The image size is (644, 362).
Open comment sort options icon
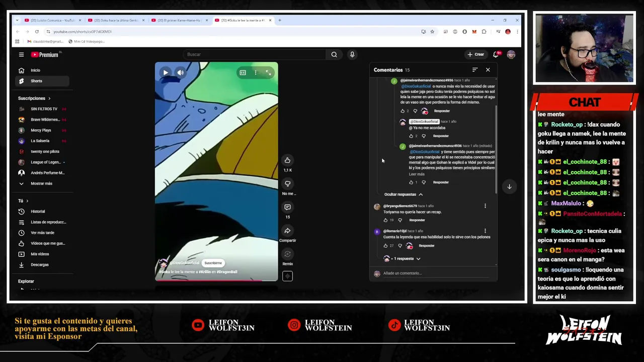pos(474,70)
